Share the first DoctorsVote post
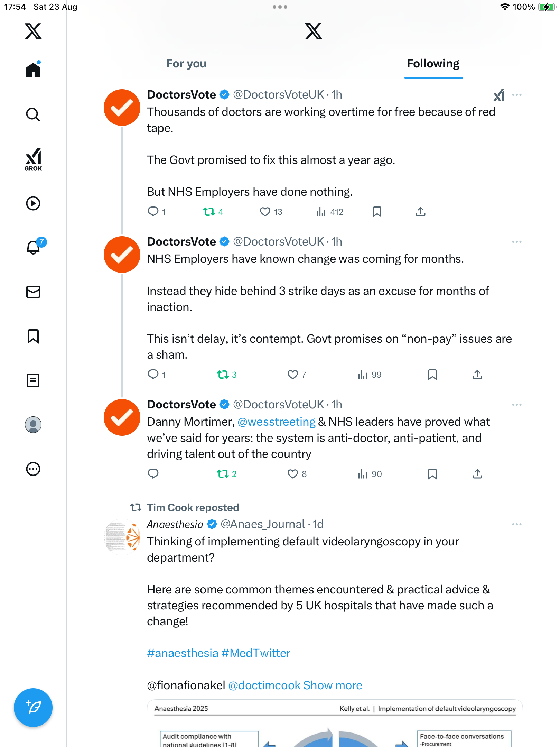 (x=420, y=212)
